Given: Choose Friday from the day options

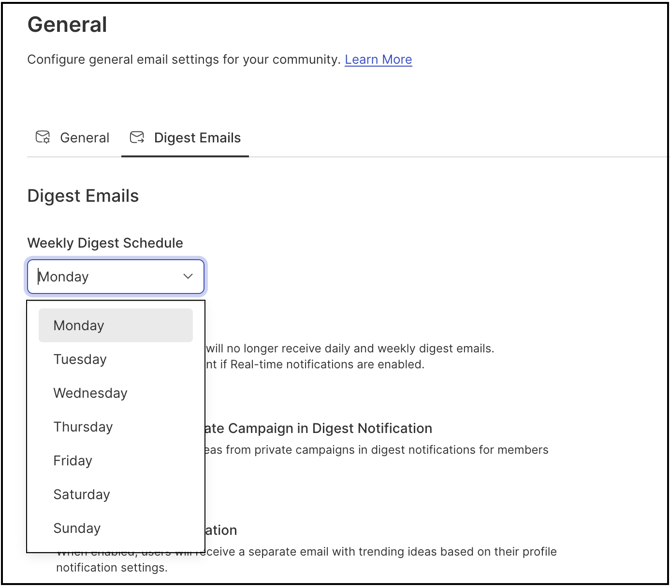Looking at the screenshot, I should [73, 461].
